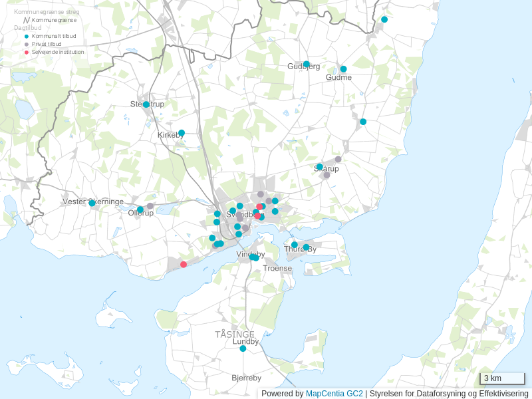Screen dimensions: 532x399
Task: Open the MapCentia GC2 link
Action: pyautogui.click(x=334, y=394)
